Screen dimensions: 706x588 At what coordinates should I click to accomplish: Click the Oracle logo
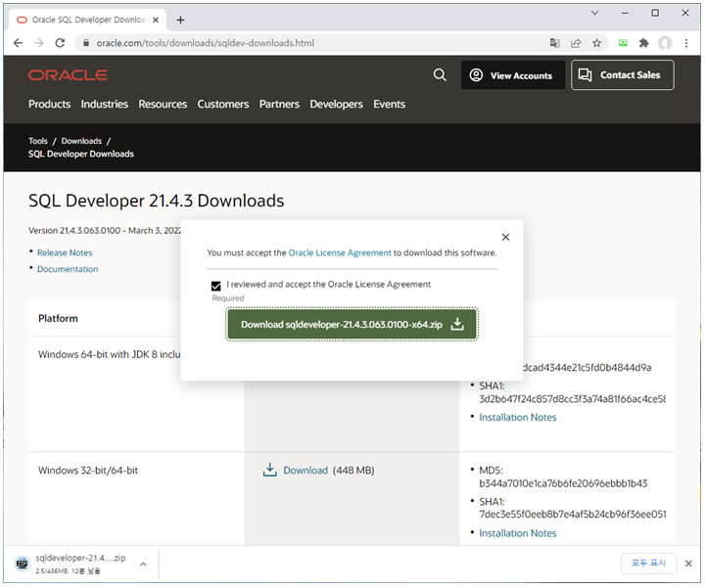[x=68, y=75]
